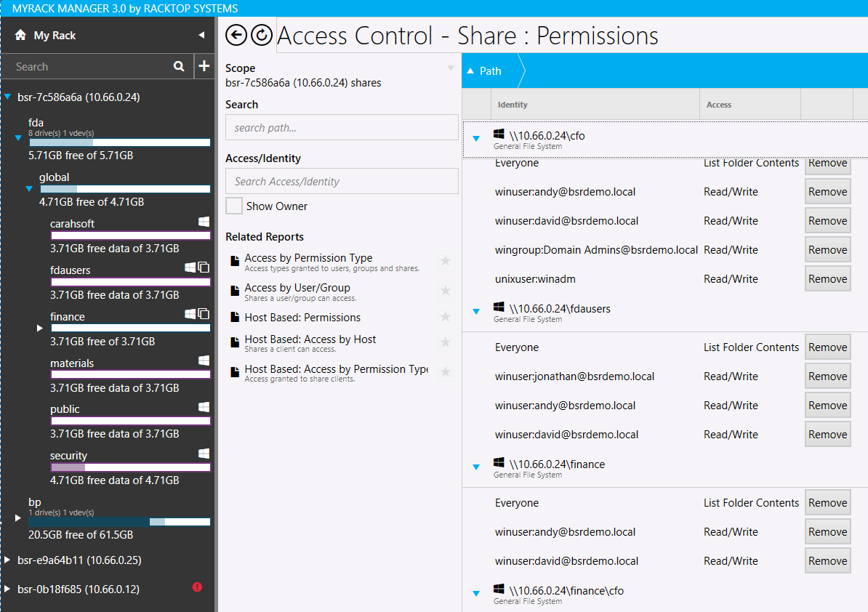Refresh the permissions view with the circular arrow
Viewport: 868px width, 612px height.
(x=262, y=36)
